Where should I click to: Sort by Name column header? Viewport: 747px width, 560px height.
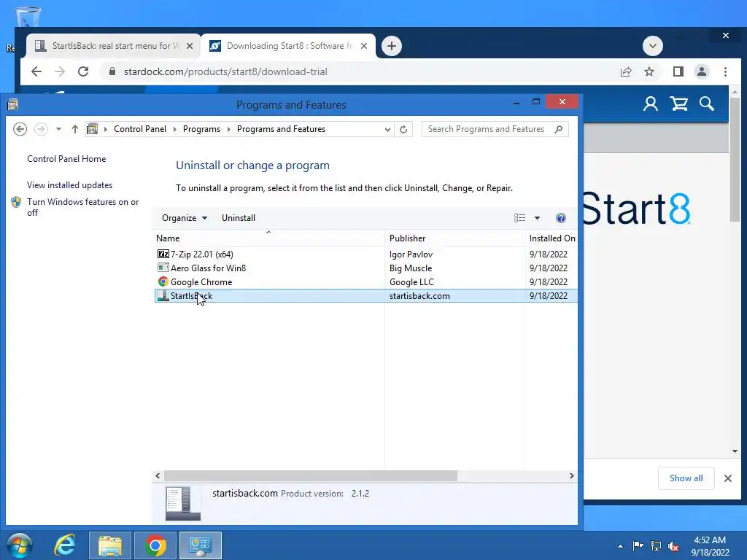tap(268, 238)
